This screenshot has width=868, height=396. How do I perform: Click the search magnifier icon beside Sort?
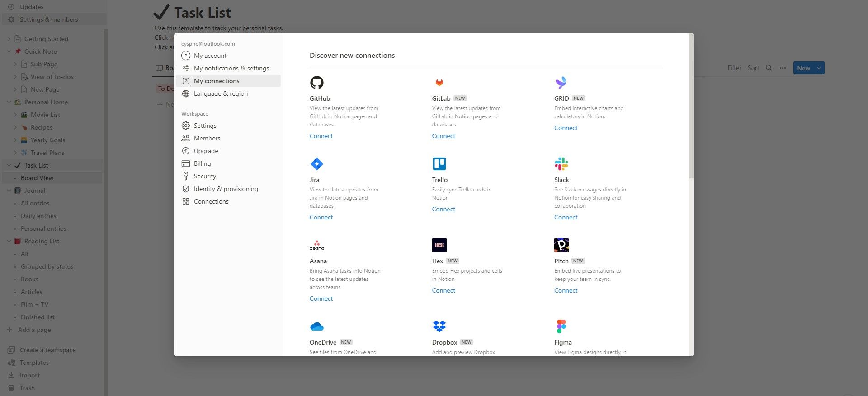pyautogui.click(x=769, y=68)
